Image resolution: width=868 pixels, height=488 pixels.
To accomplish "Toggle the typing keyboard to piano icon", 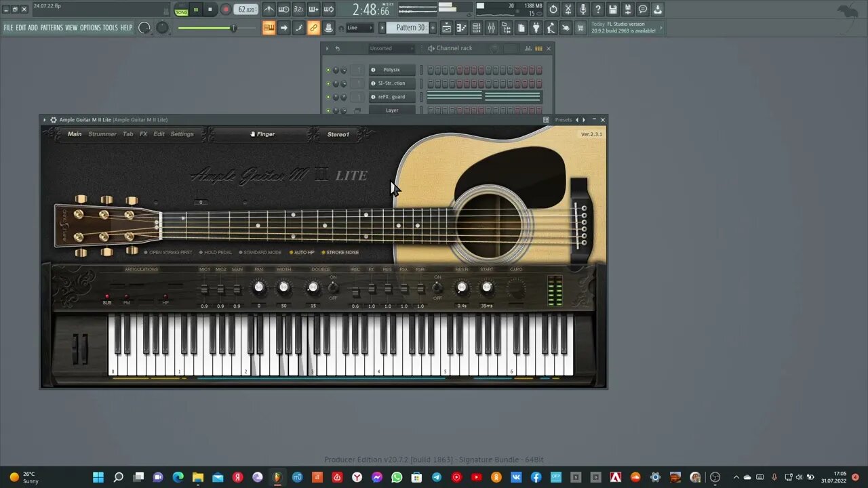I will [x=269, y=28].
